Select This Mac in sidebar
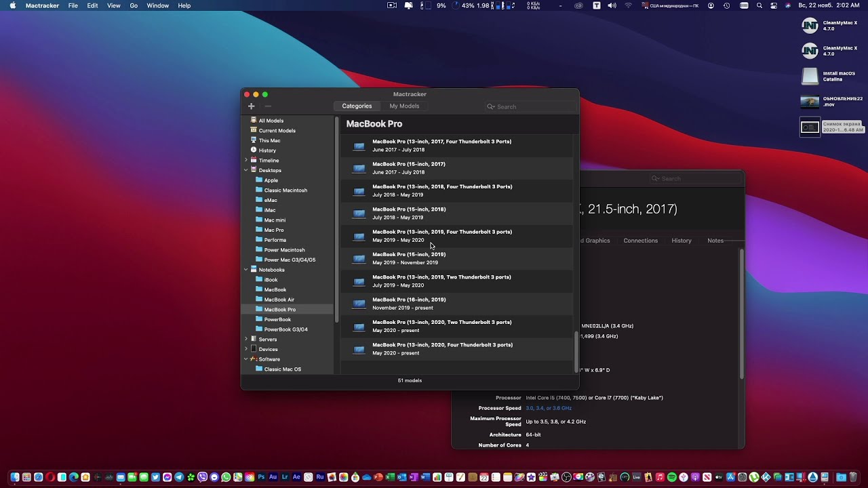Viewport: 868px width, 488px height. (x=288, y=140)
